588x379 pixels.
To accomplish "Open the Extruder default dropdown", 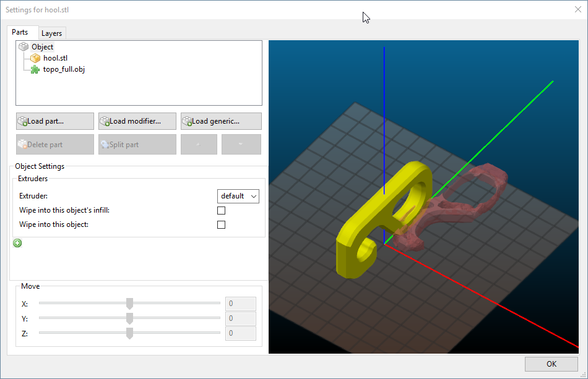I will (238, 196).
